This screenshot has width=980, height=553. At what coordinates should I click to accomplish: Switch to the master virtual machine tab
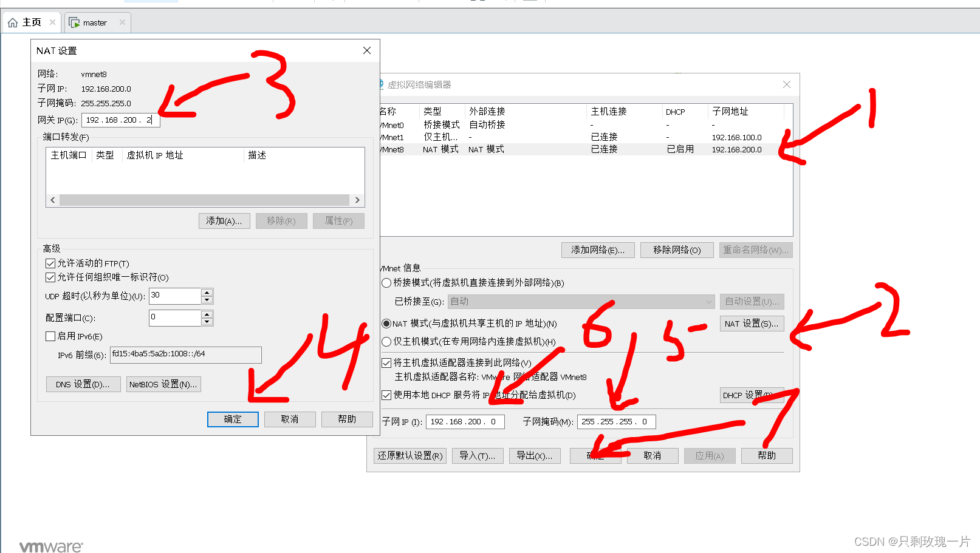95,22
